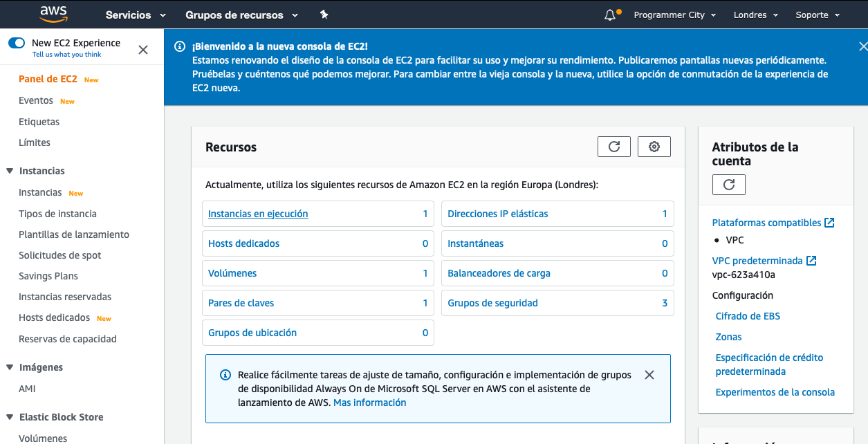Image resolution: width=868 pixels, height=444 pixels.
Task: Dismiss the blue welcome banner
Action: [x=862, y=46]
